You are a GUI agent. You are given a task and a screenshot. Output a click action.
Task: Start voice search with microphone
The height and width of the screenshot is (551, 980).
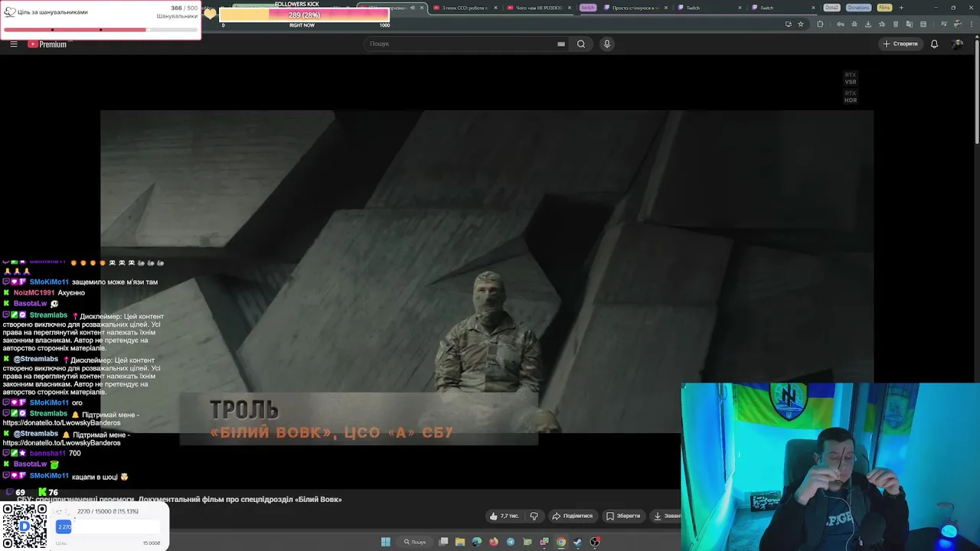pyautogui.click(x=607, y=44)
